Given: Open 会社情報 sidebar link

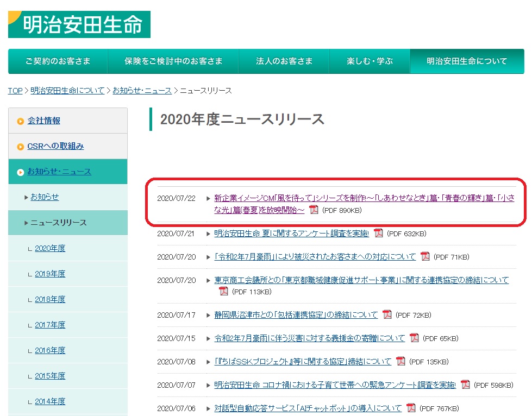Looking at the screenshot, I should coord(44,121).
